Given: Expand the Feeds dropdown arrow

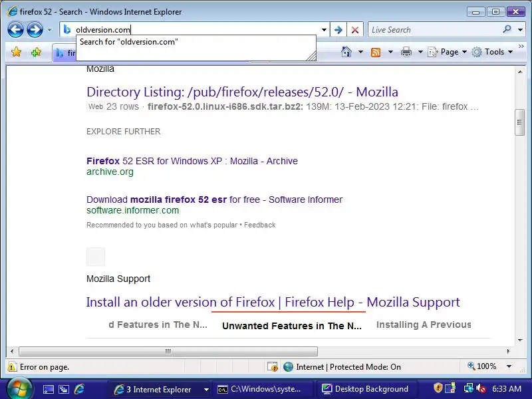Looking at the screenshot, I should coord(390,52).
